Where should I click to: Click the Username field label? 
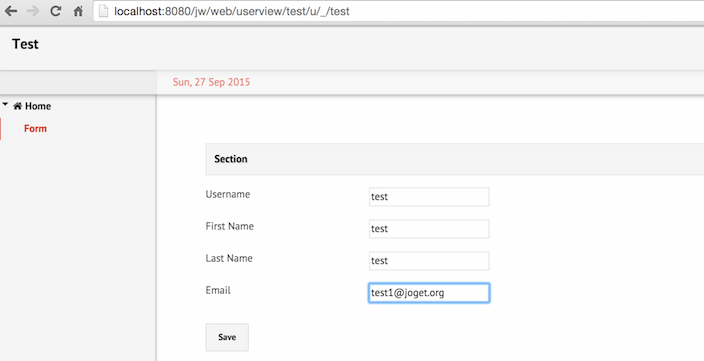point(228,194)
